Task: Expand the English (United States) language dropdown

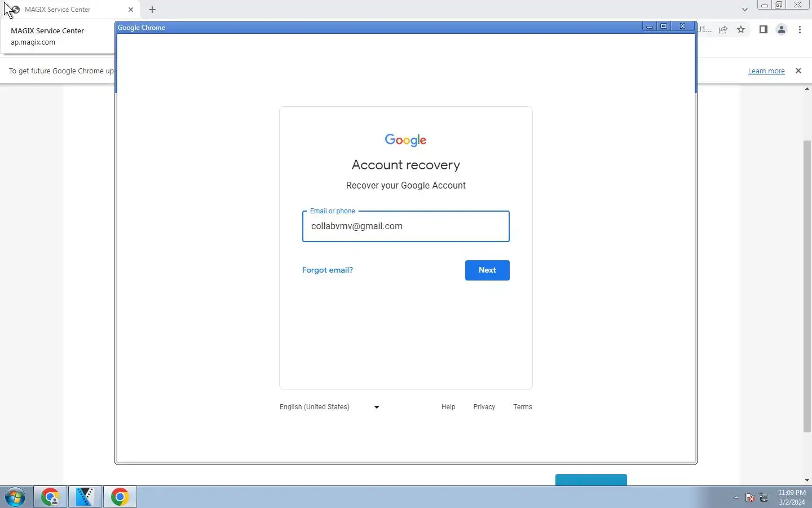Action: click(x=330, y=407)
